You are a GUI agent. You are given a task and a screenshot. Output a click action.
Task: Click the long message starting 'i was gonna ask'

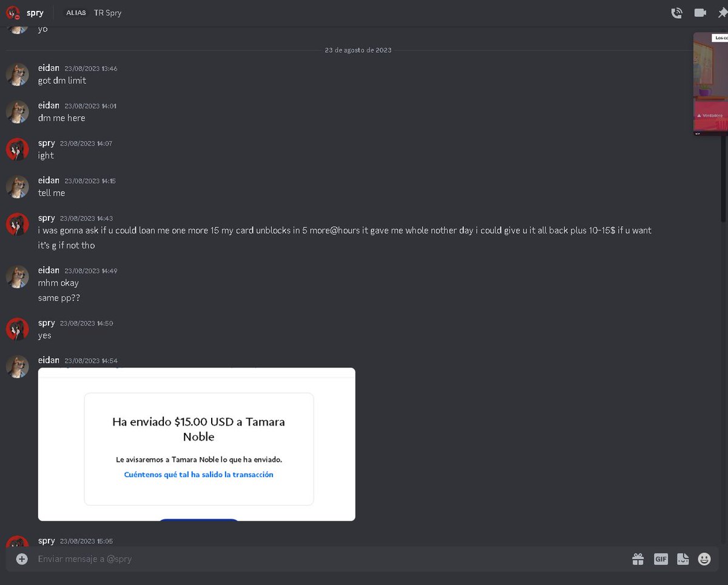pyautogui.click(x=345, y=230)
